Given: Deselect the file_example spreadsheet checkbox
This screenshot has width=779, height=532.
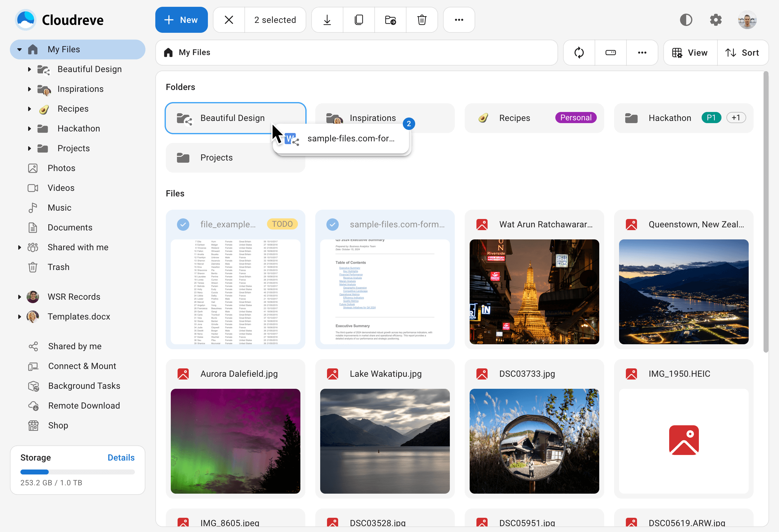Looking at the screenshot, I should 183,224.
